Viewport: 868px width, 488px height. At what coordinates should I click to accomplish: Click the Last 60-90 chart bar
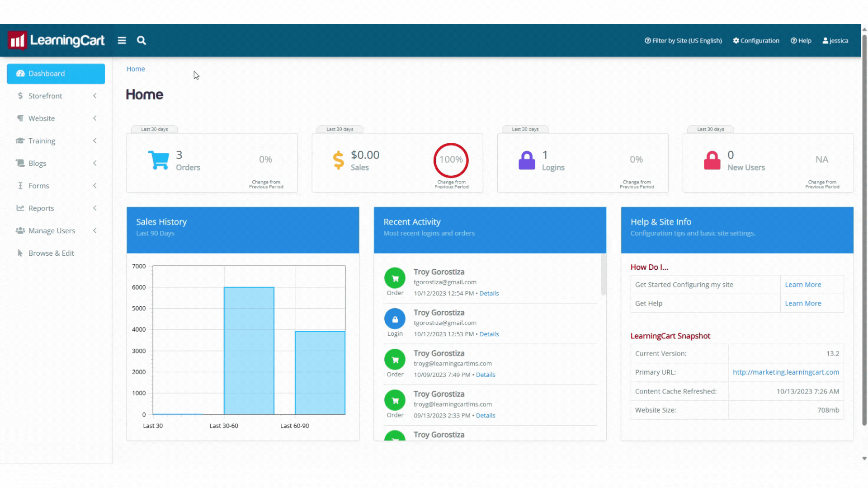[320, 373]
